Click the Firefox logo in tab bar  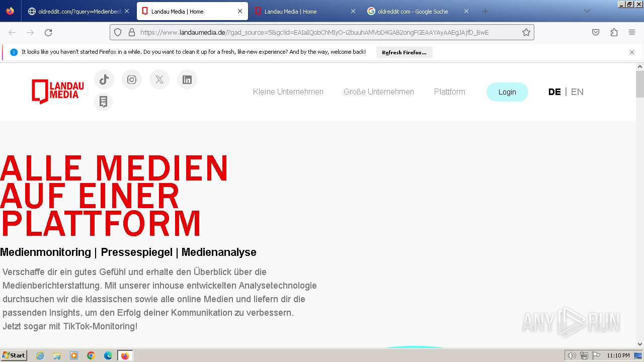click(x=10, y=11)
